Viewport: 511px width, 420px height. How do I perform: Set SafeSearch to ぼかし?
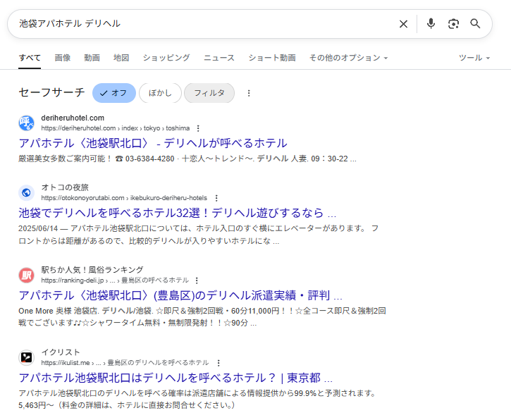[160, 93]
